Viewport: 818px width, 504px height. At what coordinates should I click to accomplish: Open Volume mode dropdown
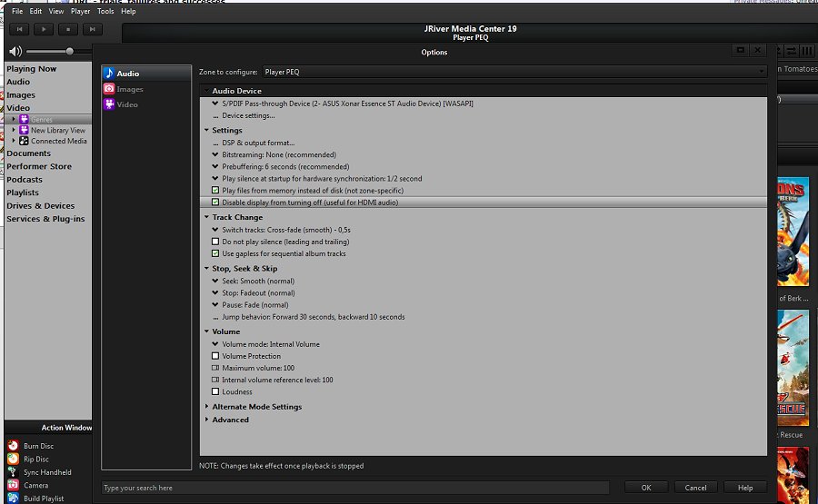click(x=215, y=344)
